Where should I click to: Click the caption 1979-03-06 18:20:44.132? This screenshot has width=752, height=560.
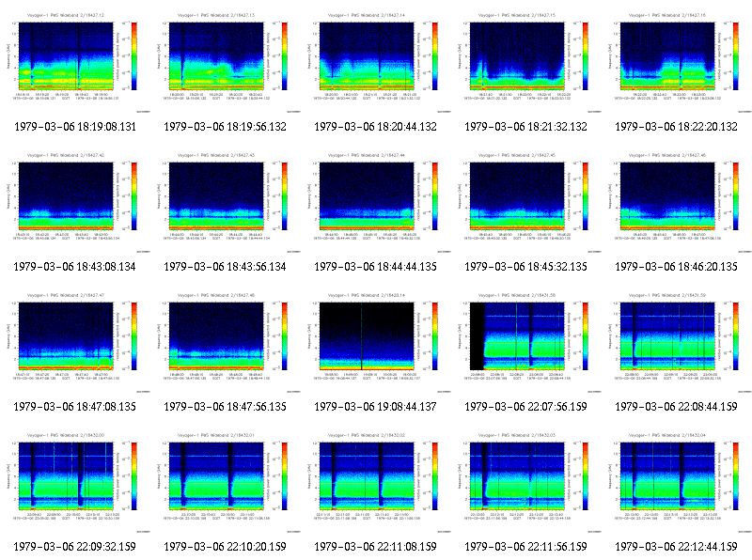375,127
